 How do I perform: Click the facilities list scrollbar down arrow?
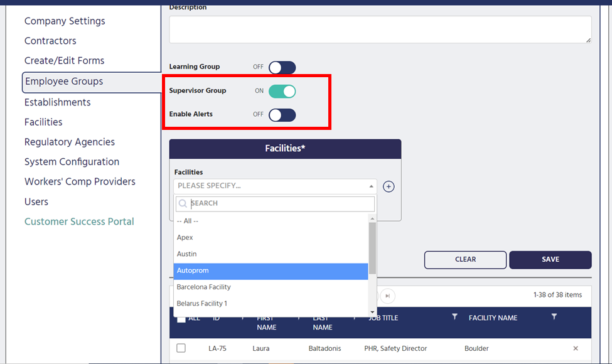coord(372,312)
